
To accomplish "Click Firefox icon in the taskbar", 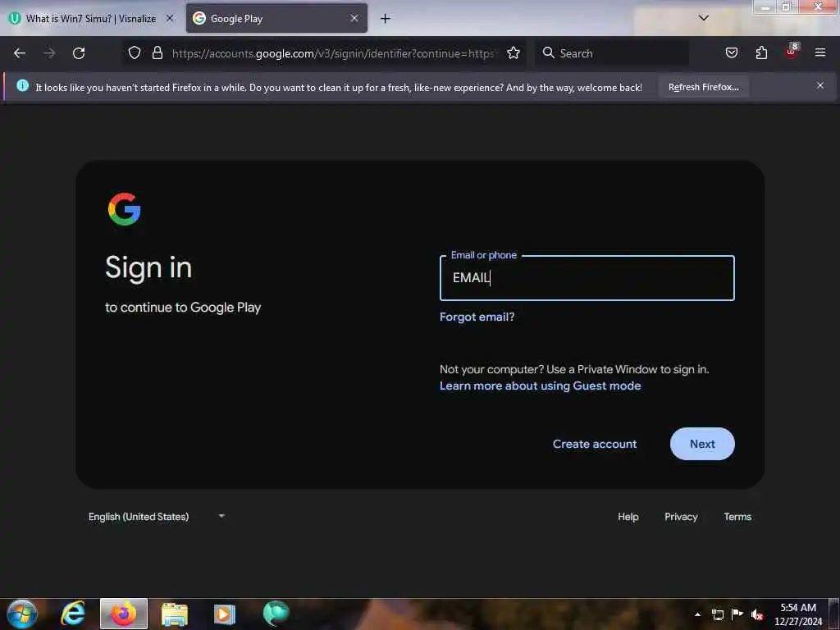I will [124, 614].
